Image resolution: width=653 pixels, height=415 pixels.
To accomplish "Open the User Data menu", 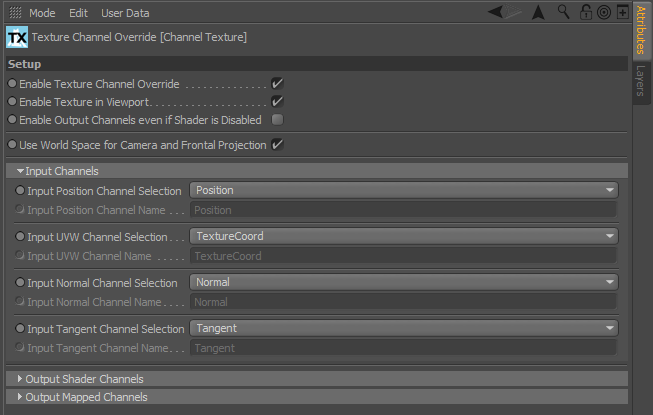I will coord(125,13).
